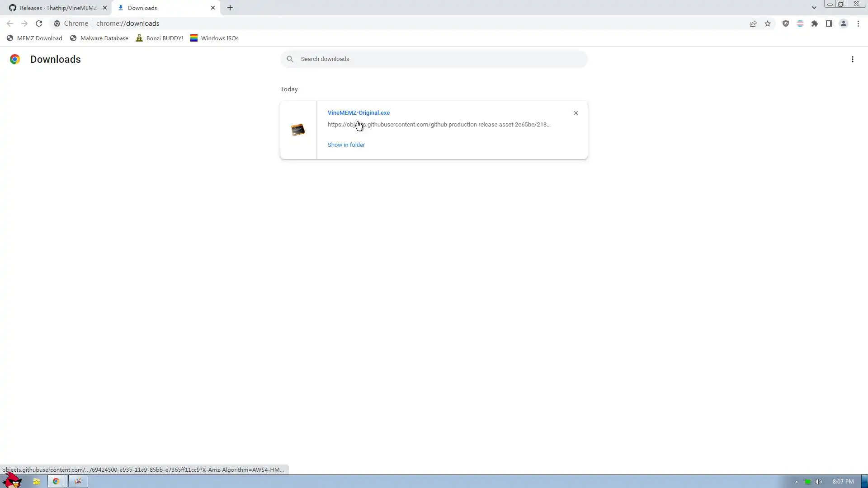Click Show in folder link
The width and height of the screenshot is (868, 488).
(x=346, y=145)
